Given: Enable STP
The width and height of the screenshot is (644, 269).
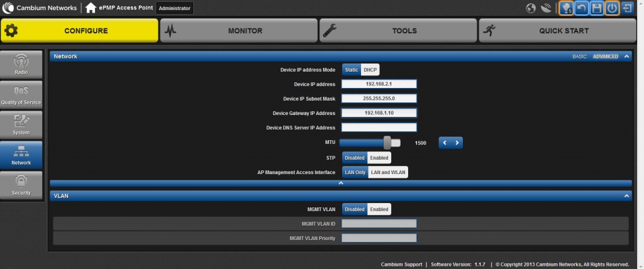Looking at the screenshot, I should [379, 158].
